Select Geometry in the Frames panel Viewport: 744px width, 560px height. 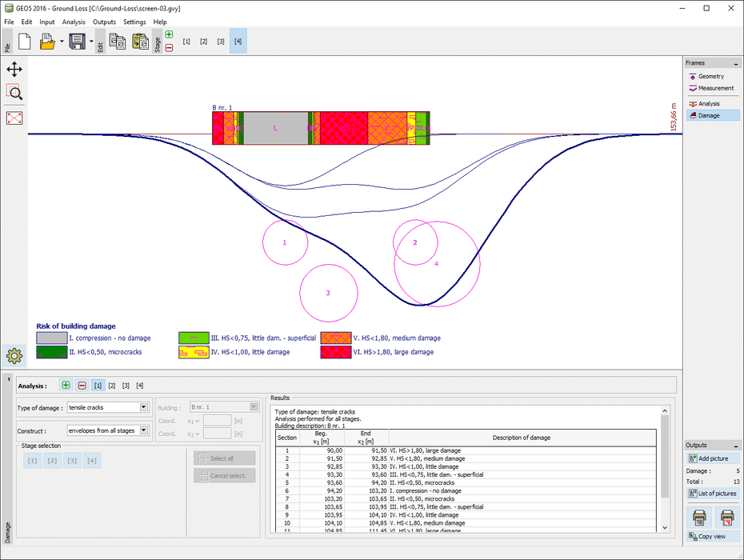(710, 76)
